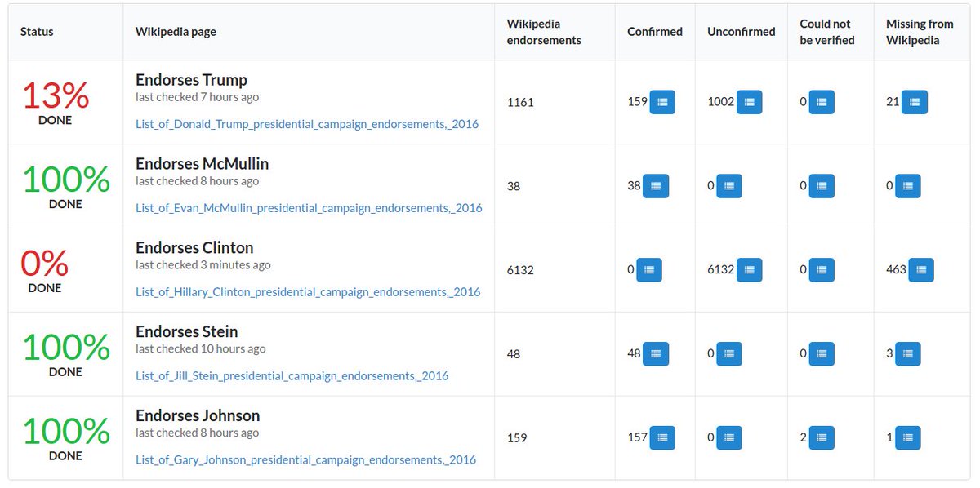Open the Confirmed list for Endorses Trump
The image size is (980, 488).
tap(662, 102)
